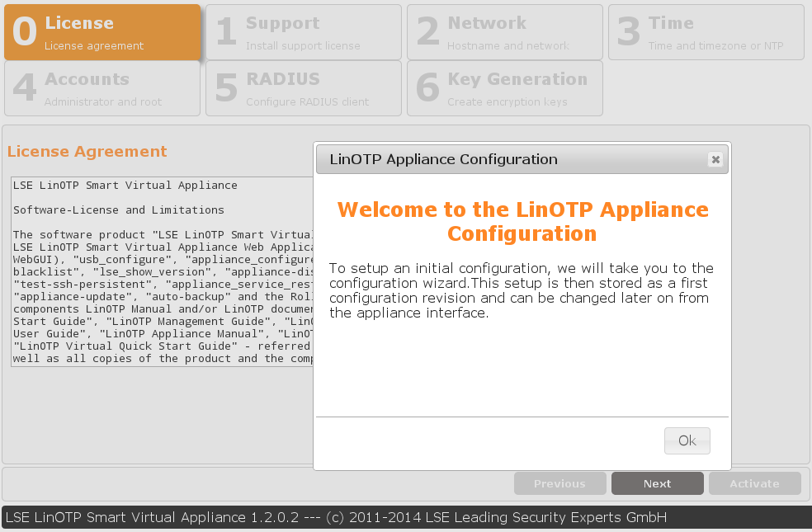Click the number 3 beside Time step

pos(629,33)
